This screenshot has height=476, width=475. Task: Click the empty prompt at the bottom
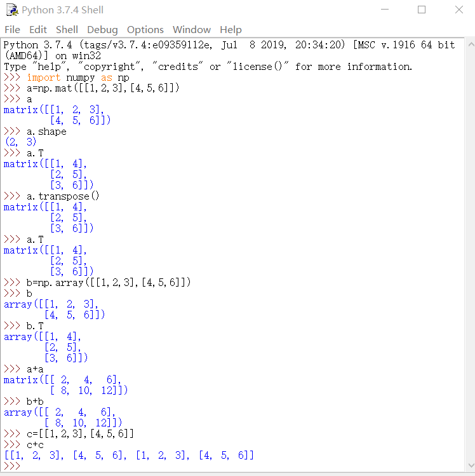click(12, 466)
